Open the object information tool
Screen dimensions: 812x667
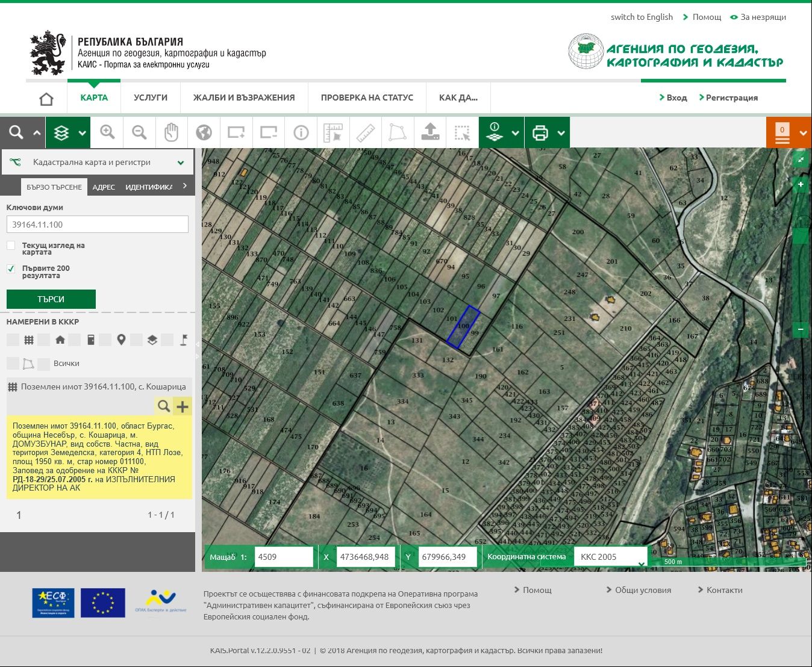point(301,132)
